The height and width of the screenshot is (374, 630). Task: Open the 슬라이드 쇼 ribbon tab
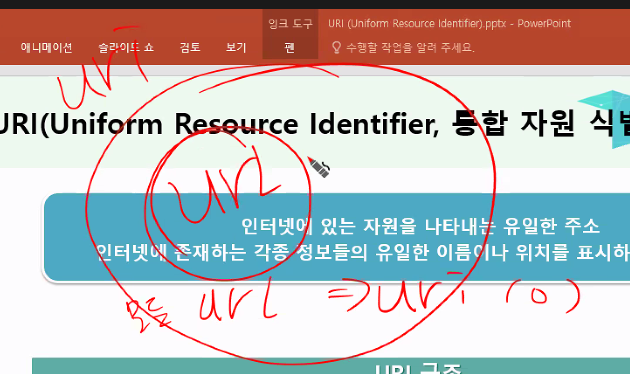(126, 47)
